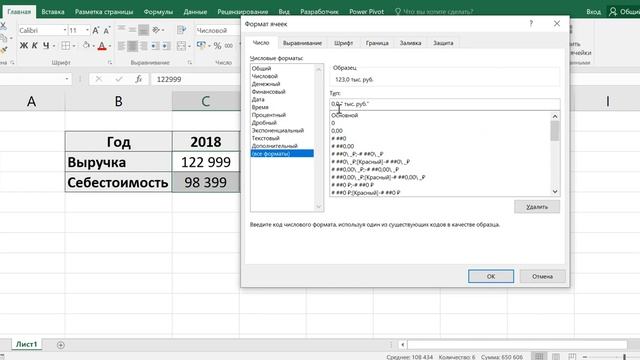
Task: Open font color dropdown arrow
Action: 110,46
